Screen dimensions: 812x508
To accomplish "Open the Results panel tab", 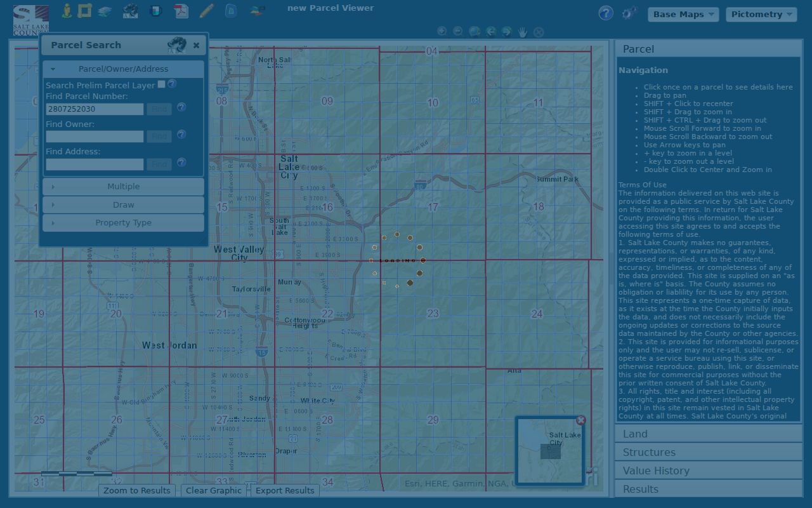I will click(709, 489).
